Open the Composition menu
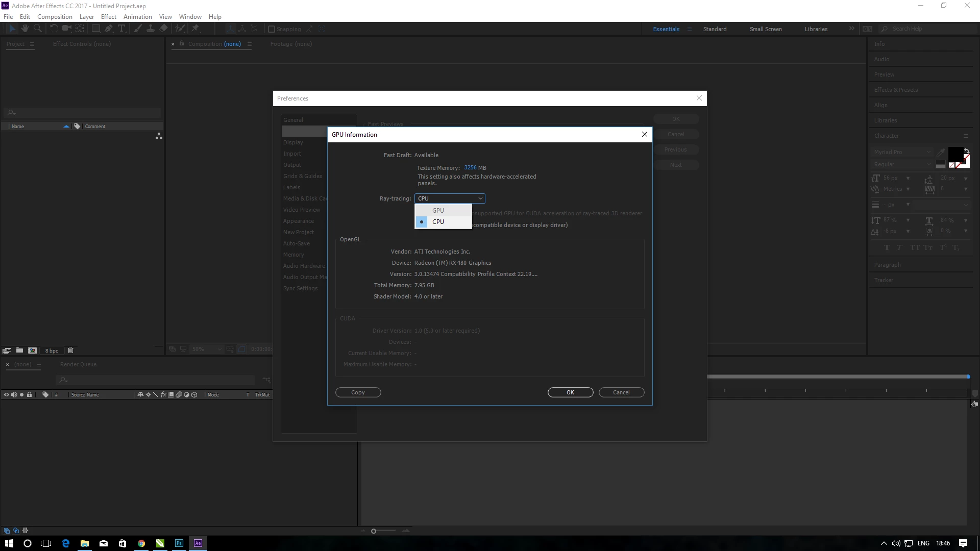This screenshot has height=551, width=980. tap(55, 17)
